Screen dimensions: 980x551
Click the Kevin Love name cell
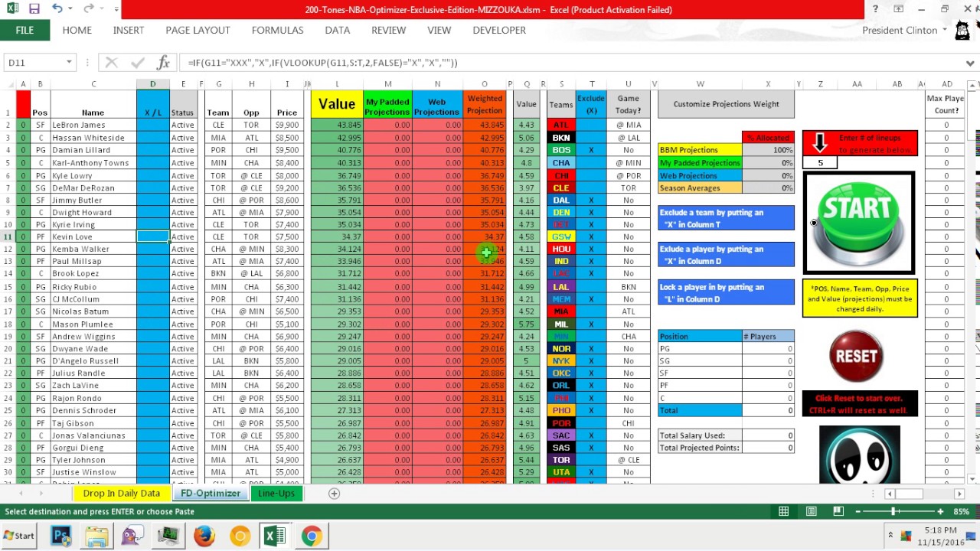click(93, 236)
